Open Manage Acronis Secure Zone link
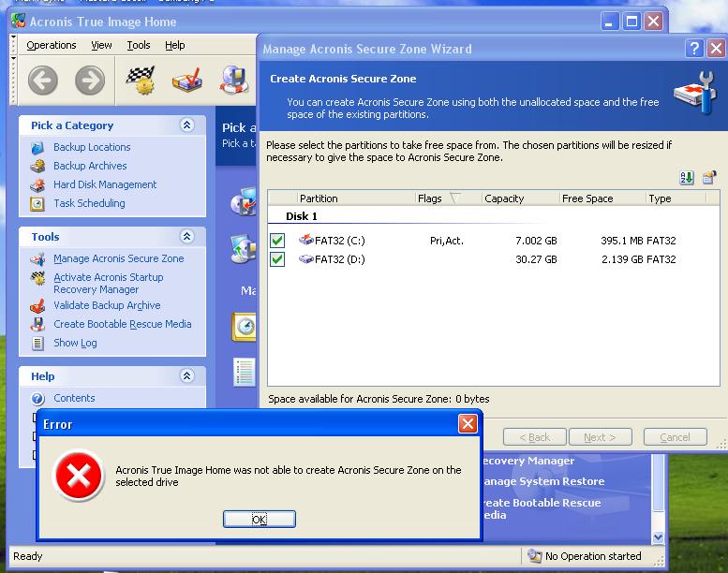The width and height of the screenshot is (728, 573). [x=119, y=258]
